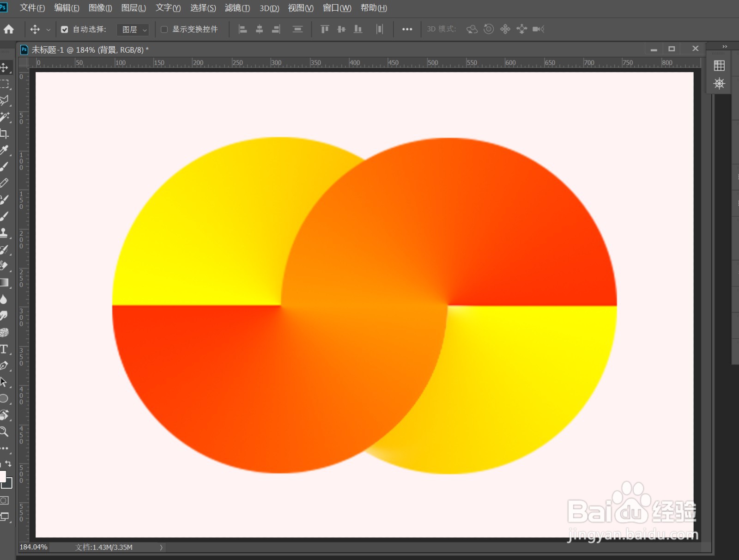Swap foreground and background colors
Screen dimensions: 739x560
point(8,463)
